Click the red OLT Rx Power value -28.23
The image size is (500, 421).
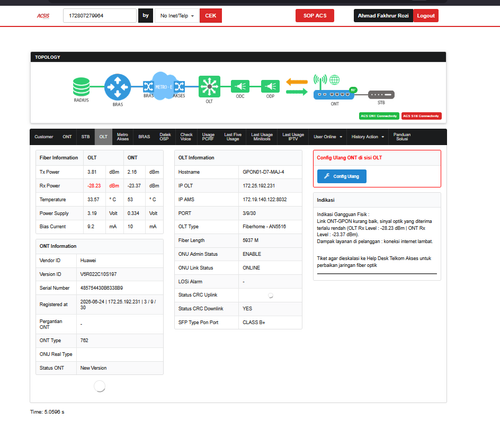[x=94, y=186]
